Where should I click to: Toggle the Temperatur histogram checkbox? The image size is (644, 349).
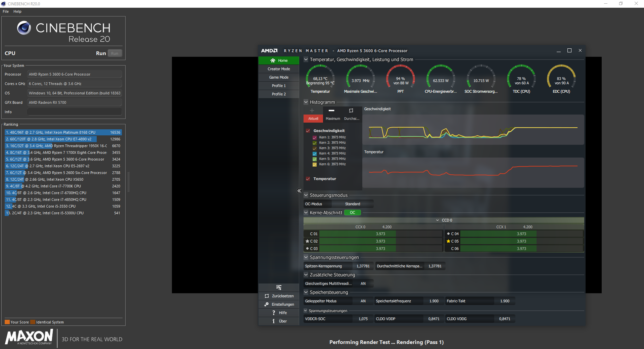[x=308, y=179]
